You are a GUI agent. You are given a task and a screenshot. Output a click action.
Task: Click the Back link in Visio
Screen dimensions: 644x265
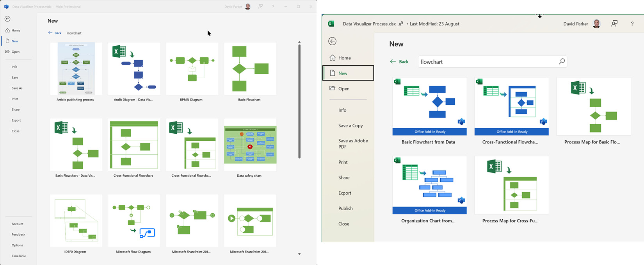tap(55, 33)
